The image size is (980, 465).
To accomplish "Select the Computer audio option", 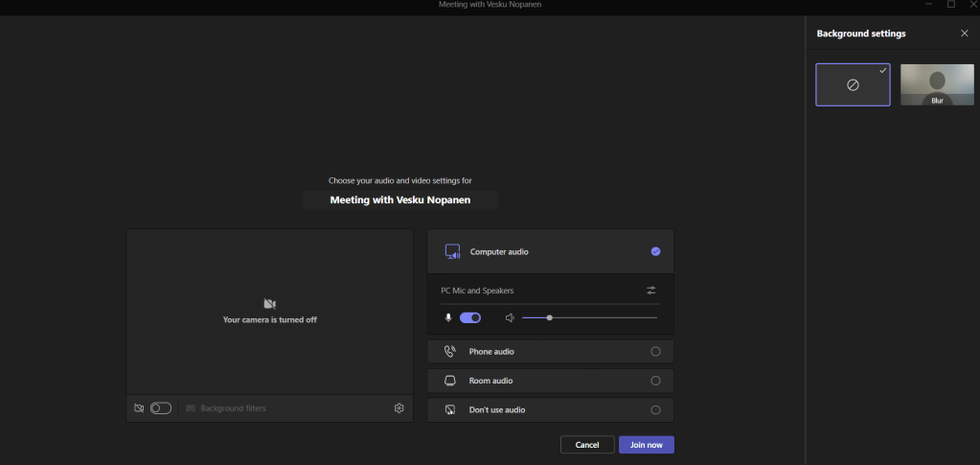I will point(655,251).
